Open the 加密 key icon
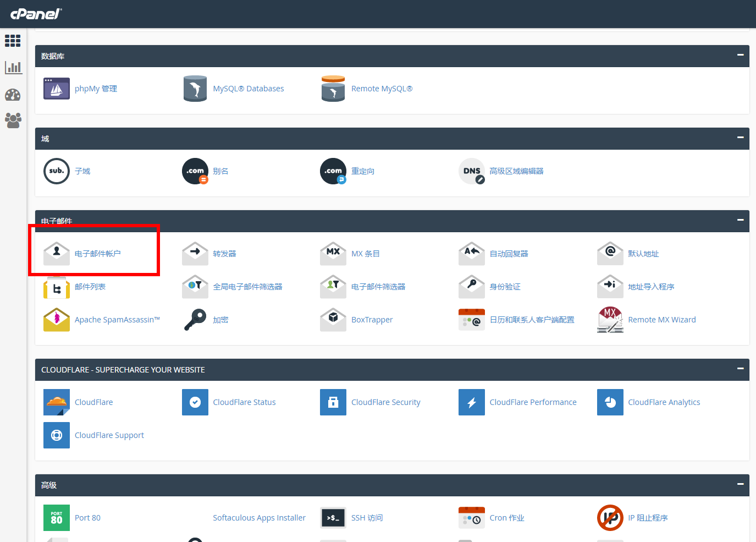756x542 pixels. coord(195,320)
